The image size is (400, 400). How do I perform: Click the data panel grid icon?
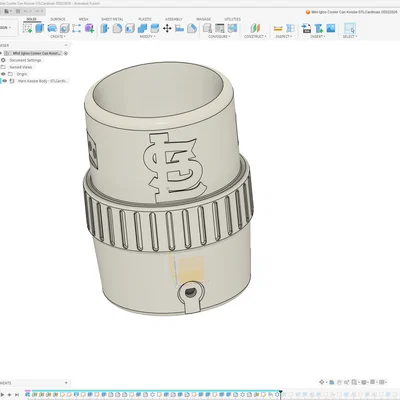point(18,11)
